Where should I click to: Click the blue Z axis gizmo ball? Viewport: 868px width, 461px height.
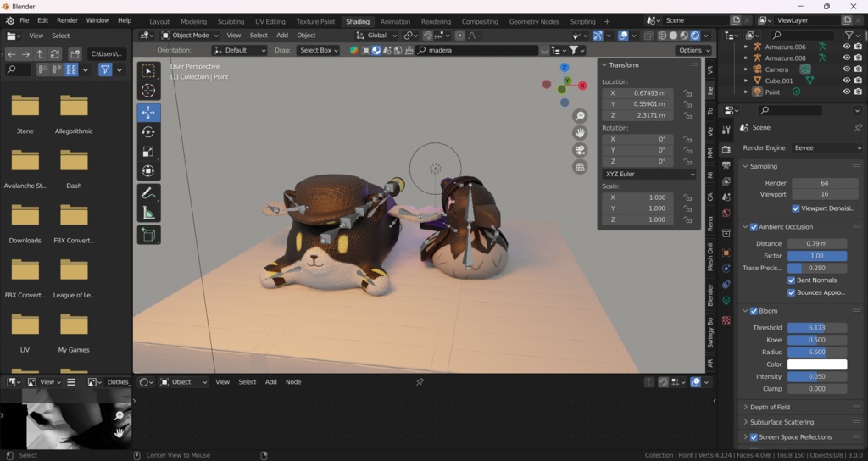click(x=564, y=68)
